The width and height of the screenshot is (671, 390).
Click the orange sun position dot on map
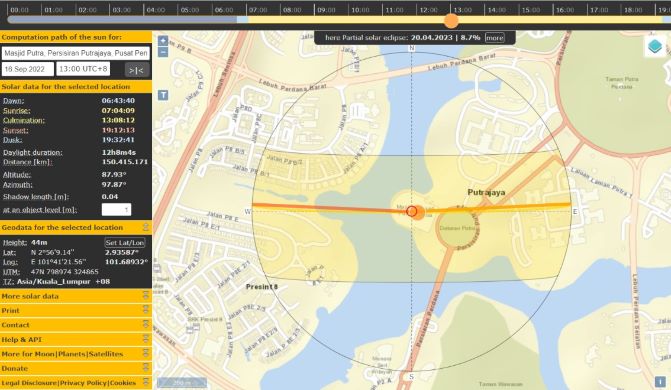coord(419,212)
